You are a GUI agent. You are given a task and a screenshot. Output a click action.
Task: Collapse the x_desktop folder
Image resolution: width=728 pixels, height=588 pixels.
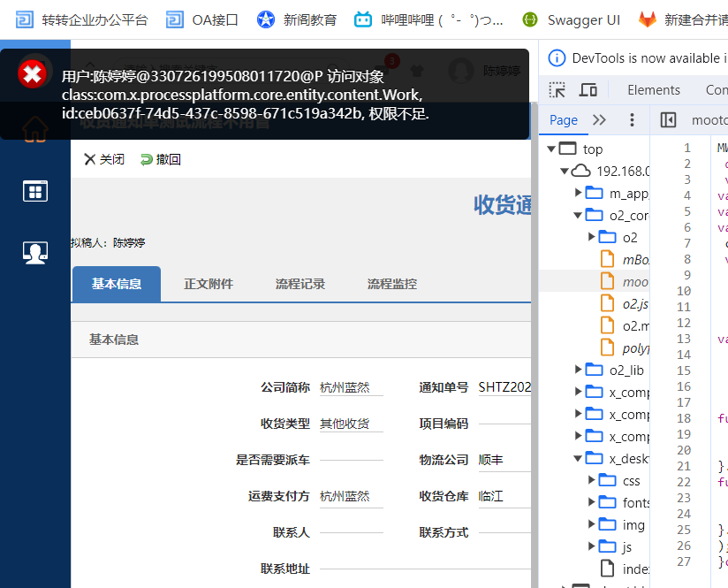pos(579,458)
